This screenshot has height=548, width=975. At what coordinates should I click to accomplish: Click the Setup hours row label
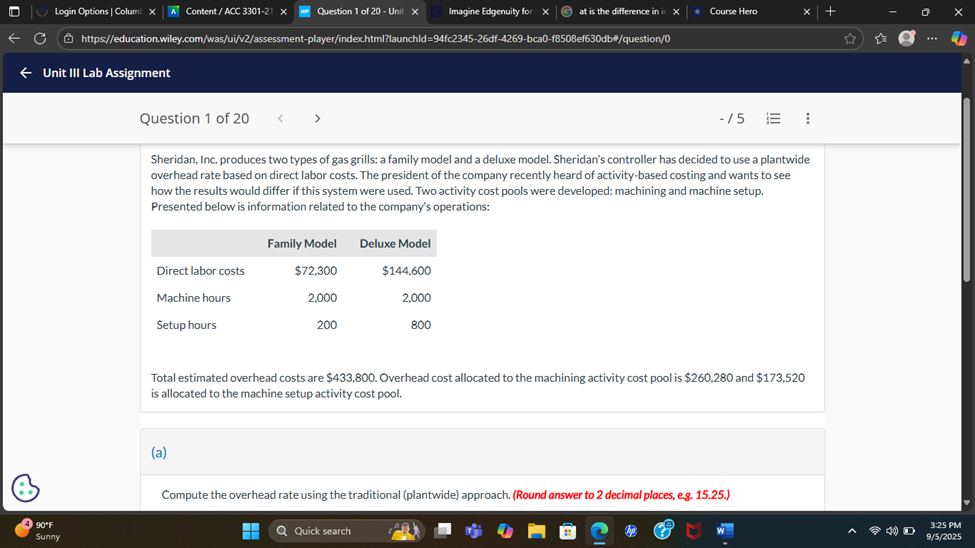coord(187,325)
